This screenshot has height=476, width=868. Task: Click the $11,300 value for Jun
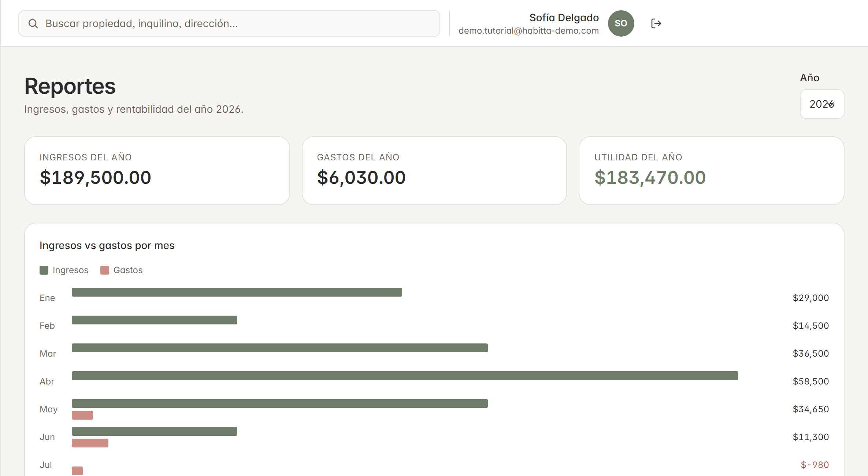click(811, 437)
